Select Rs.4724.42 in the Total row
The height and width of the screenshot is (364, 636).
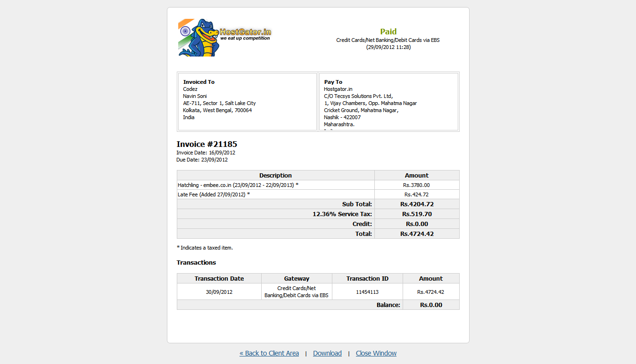click(x=417, y=234)
